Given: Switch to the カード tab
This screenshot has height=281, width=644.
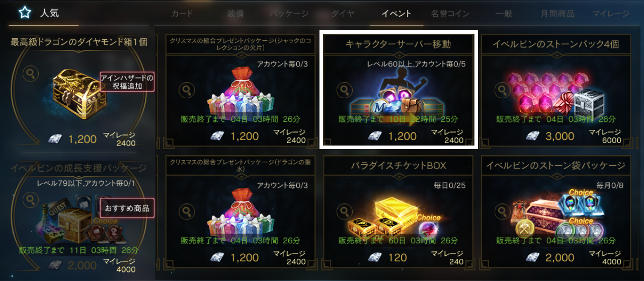Looking at the screenshot, I should click(182, 14).
